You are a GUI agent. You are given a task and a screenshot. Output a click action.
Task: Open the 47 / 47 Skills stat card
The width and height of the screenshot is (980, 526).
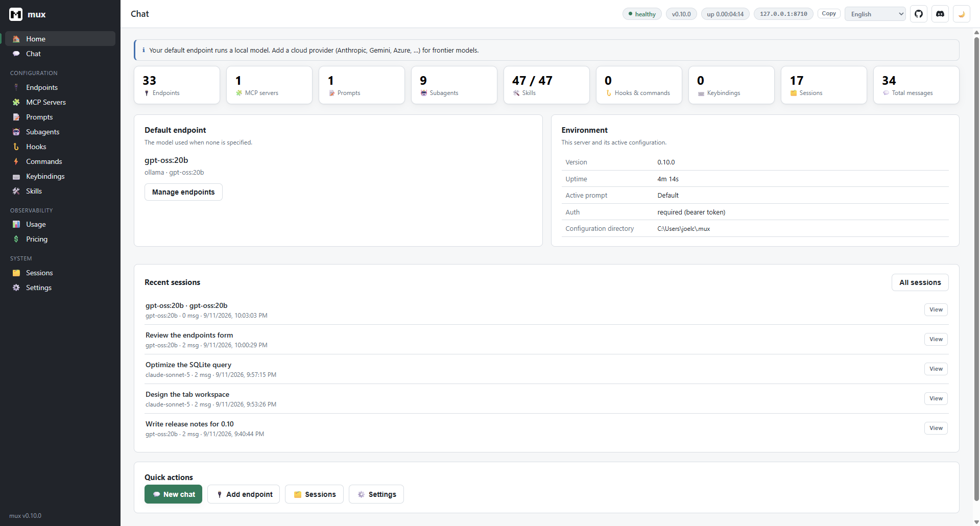click(x=546, y=85)
